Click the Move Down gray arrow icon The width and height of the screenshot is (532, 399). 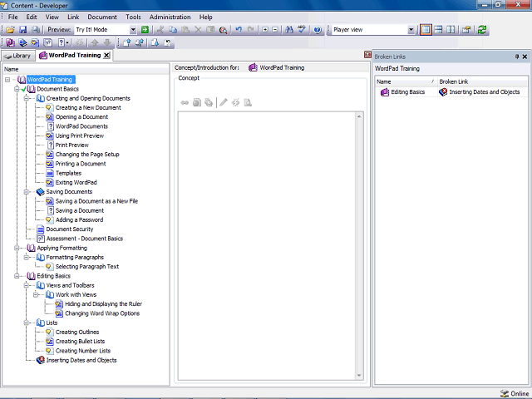(x=107, y=42)
